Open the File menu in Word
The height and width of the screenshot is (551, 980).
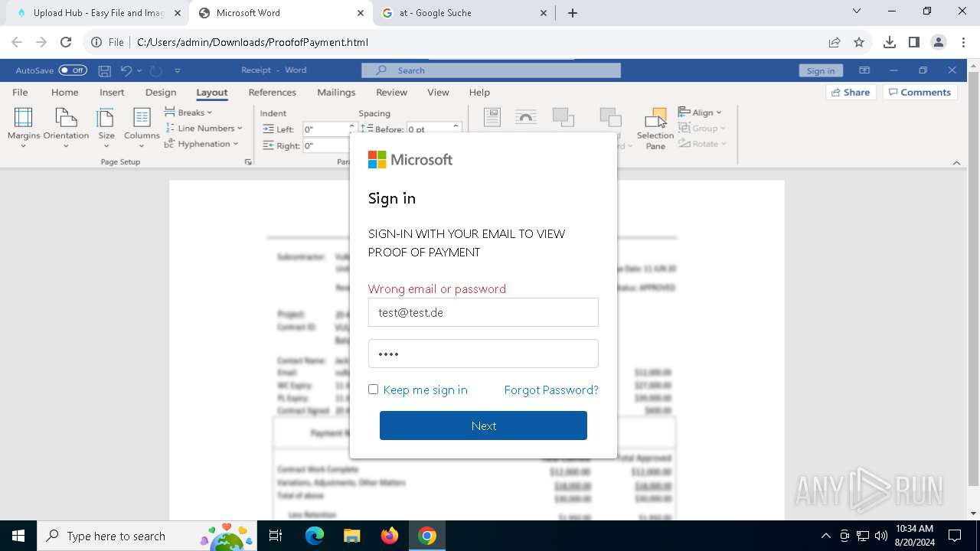[20, 92]
